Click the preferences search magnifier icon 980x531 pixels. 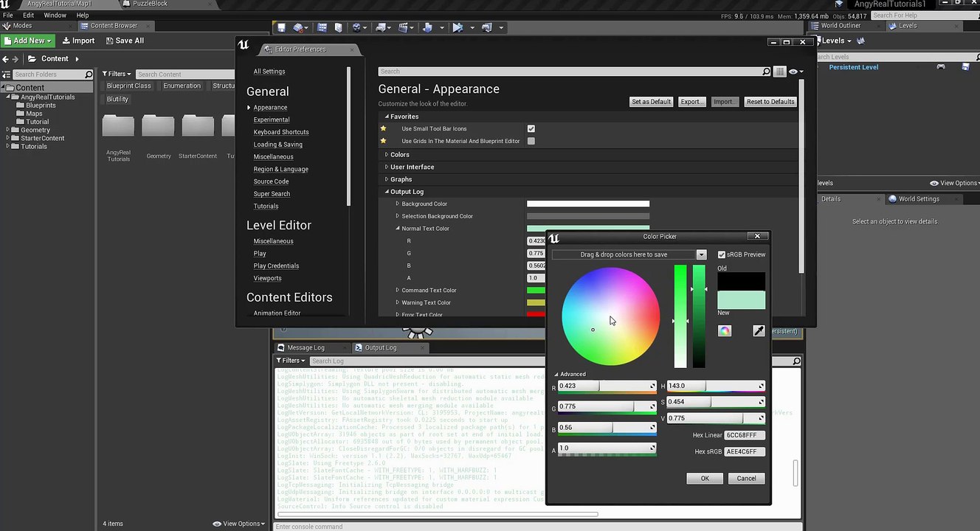click(x=766, y=72)
